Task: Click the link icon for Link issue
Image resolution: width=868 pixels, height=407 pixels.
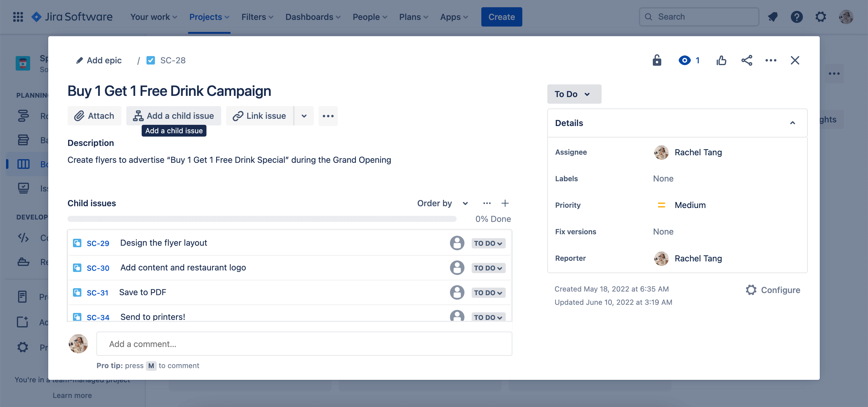Action: [237, 115]
